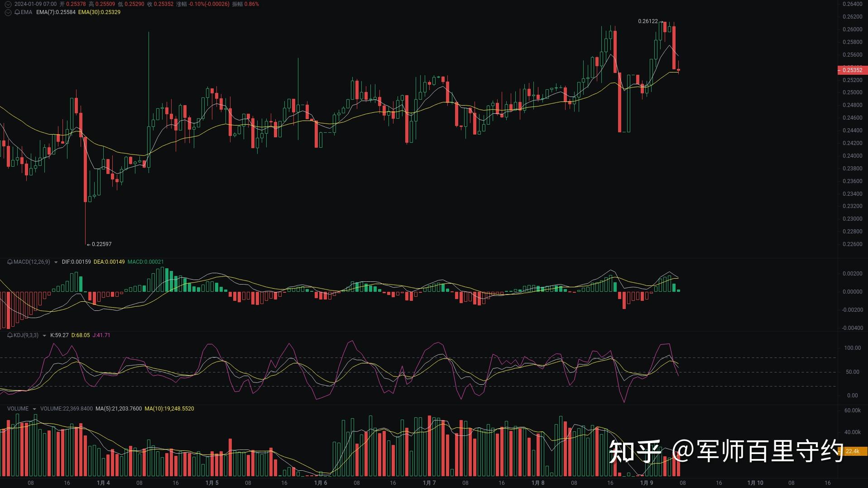Click the DEA:0.00149 value
This screenshot has width=868, height=488.
tap(109, 262)
